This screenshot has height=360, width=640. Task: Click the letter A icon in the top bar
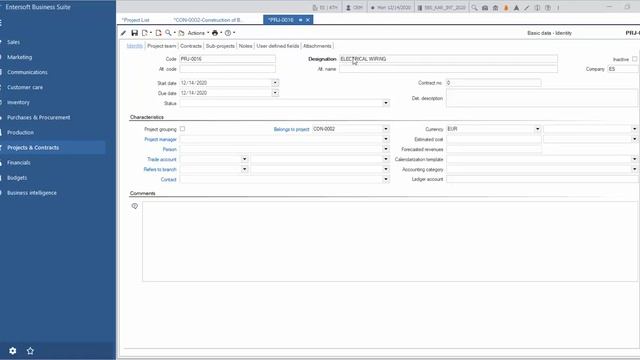coord(516,7)
